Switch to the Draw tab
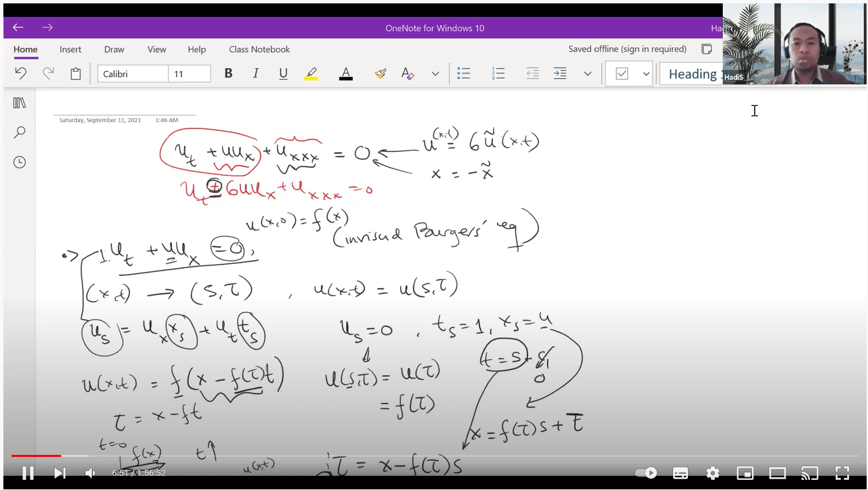The image size is (868, 490). pyautogui.click(x=114, y=49)
